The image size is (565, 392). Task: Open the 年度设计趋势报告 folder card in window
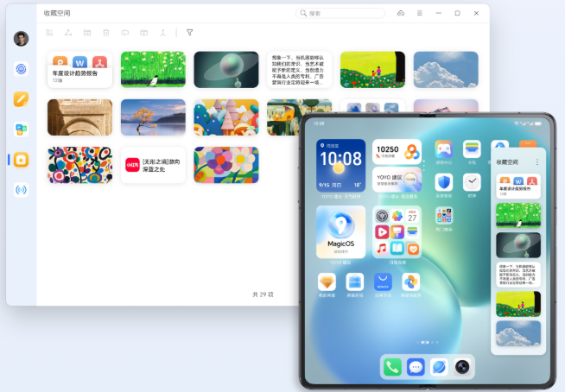(79, 70)
